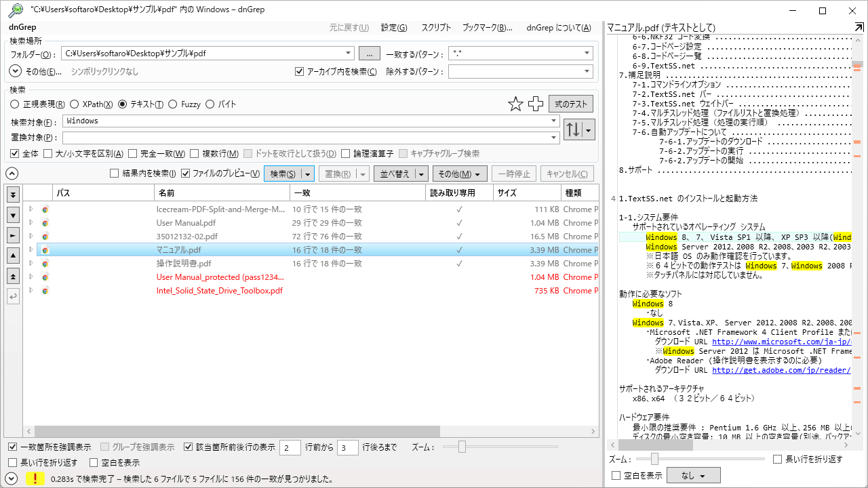Click the collapse-all results double-up arrow
The width and height of the screenshot is (868, 488).
click(x=13, y=276)
